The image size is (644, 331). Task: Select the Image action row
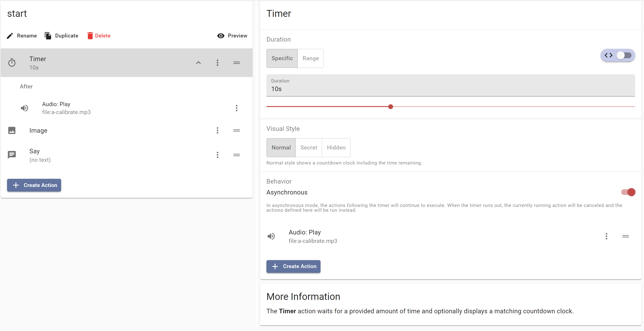tap(126, 130)
